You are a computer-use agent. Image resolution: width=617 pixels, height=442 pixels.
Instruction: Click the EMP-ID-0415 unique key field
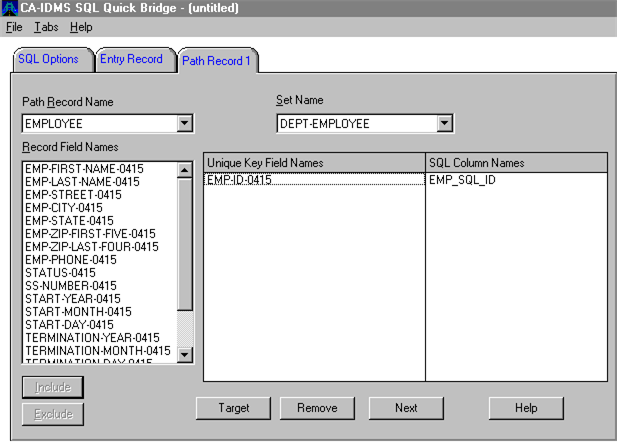[239, 180]
